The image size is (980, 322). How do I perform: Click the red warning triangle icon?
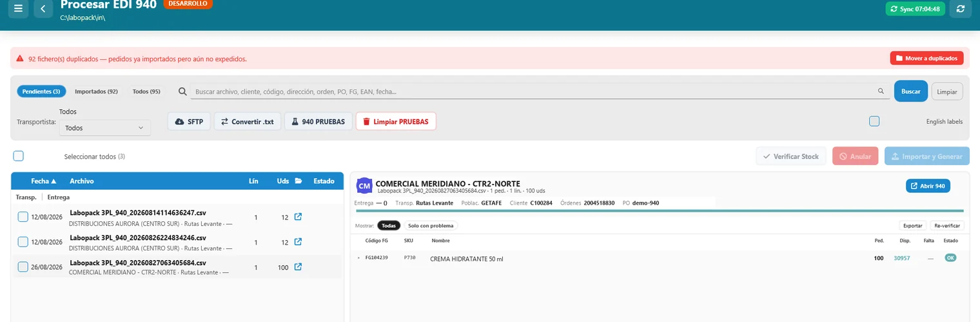pos(21,59)
